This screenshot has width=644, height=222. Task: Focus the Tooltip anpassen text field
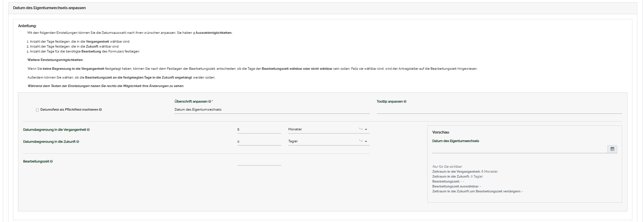point(499,110)
